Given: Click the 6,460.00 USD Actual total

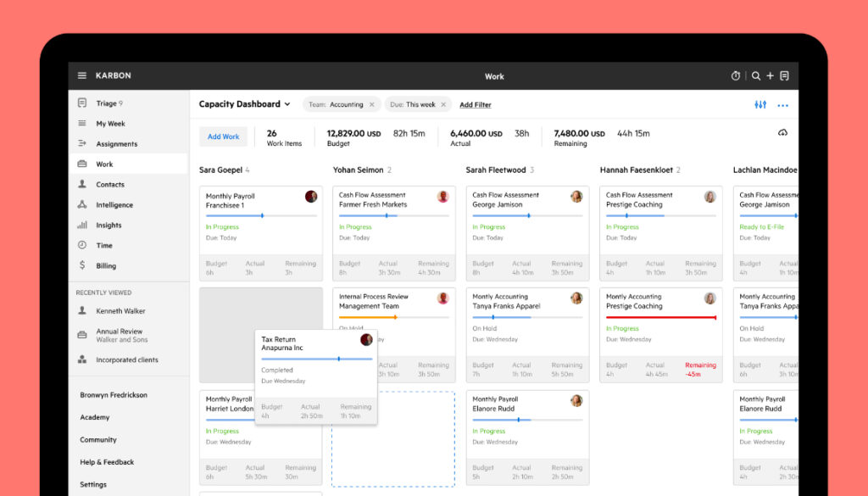Looking at the screenshot, I should [476, 138].
